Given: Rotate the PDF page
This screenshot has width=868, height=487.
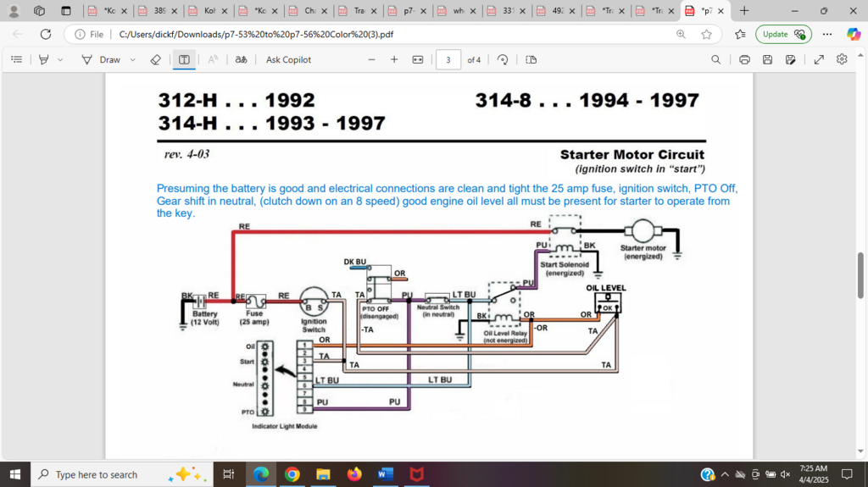Looking at the screenshot, I should pos(503,59).
